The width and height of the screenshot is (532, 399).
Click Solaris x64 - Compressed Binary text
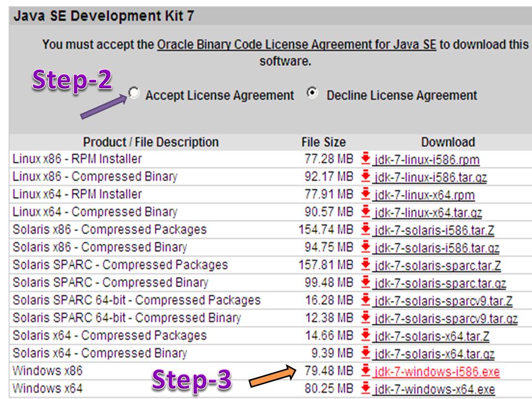click(100, 353)
